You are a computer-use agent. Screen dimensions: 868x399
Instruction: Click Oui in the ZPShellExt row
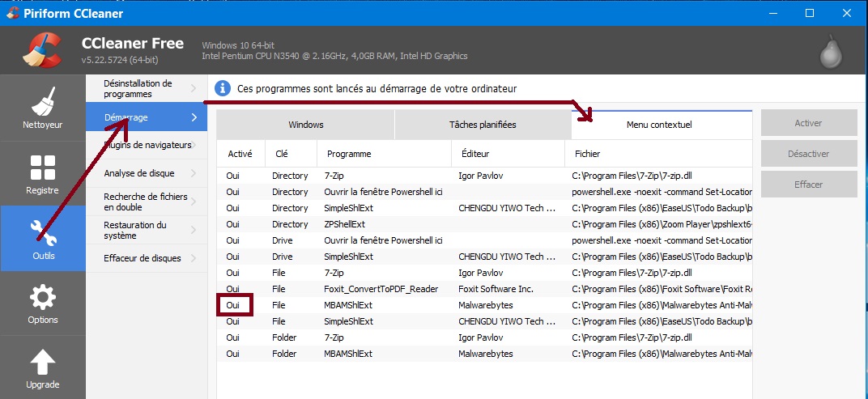coord(233,224)
